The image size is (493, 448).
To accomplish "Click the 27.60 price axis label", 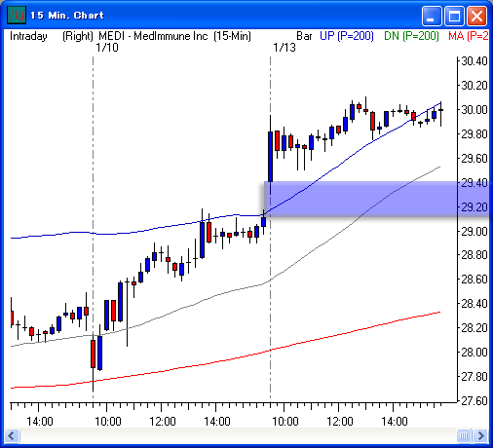I will coord(474,401).
